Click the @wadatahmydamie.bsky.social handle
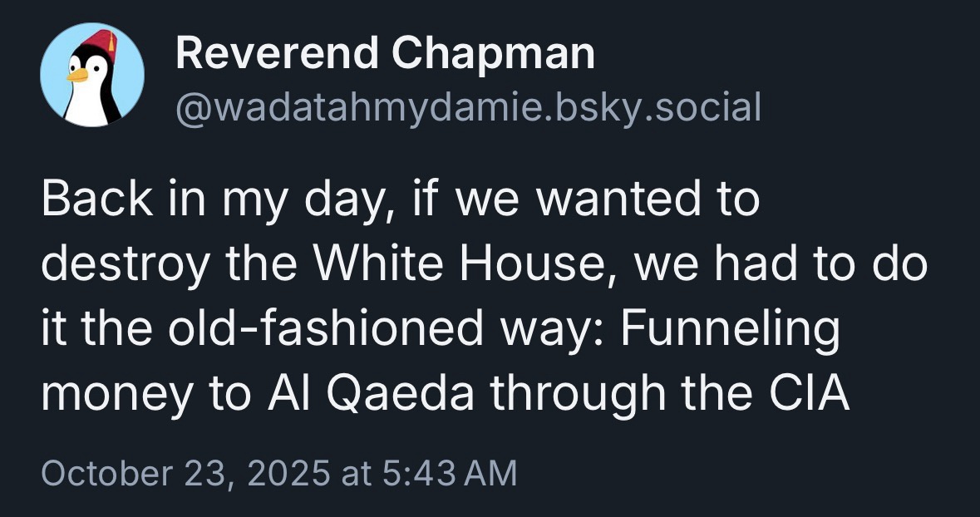 pyautogui.click(x=468, y=106)
